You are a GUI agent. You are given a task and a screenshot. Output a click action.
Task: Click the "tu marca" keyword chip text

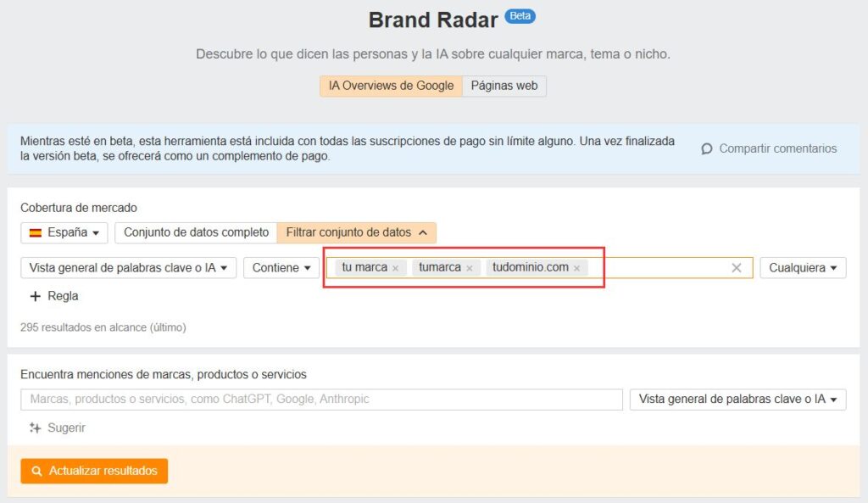(x=364, y=267)
